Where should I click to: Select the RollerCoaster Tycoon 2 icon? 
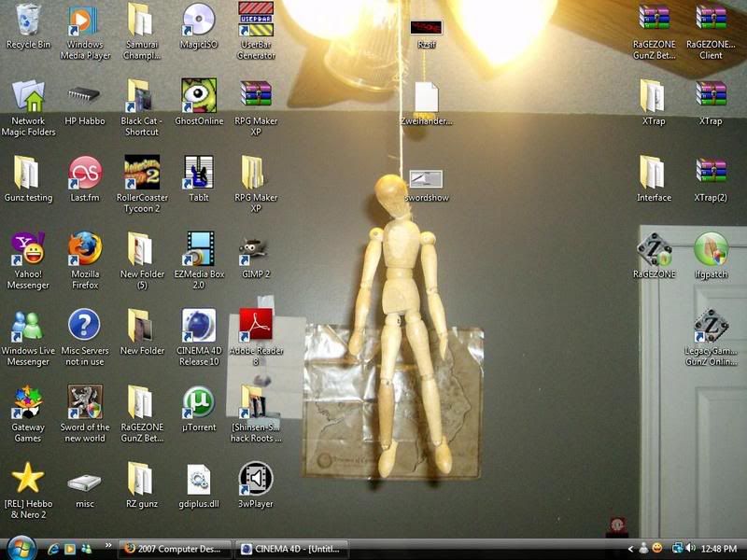coord(141,174)
